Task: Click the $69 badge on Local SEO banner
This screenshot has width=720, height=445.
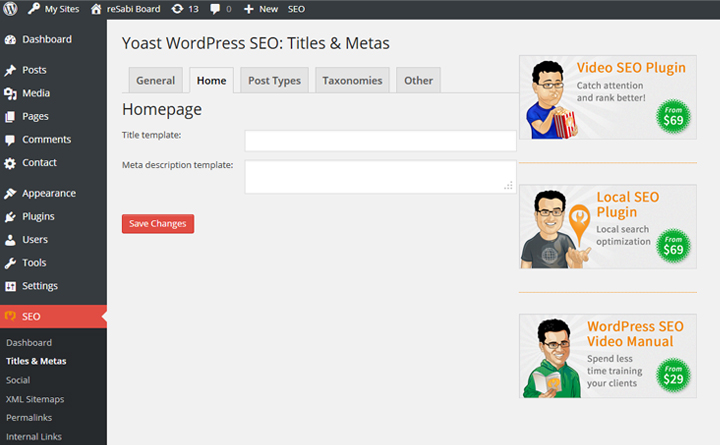Action: point(673,246)
